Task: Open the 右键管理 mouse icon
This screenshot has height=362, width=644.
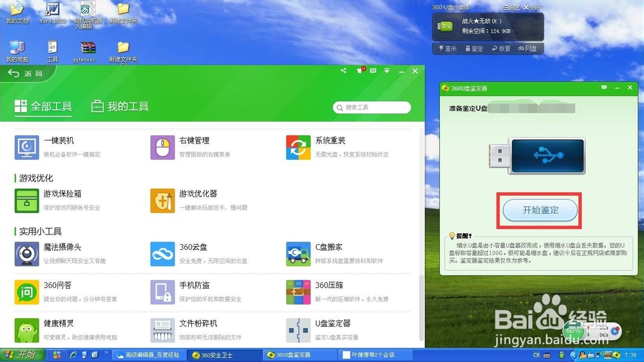Action: coord(162,147)
